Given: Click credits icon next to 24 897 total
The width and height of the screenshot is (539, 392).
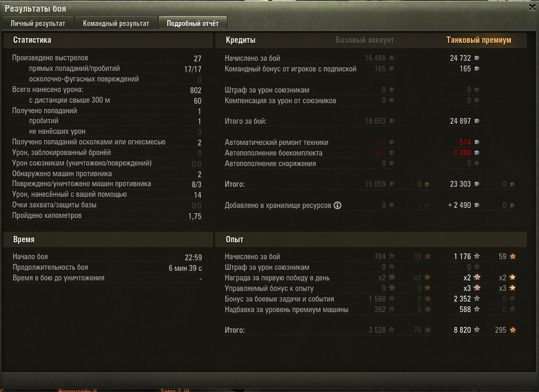Looking at the screenshot, I should (x=477, y=121).
